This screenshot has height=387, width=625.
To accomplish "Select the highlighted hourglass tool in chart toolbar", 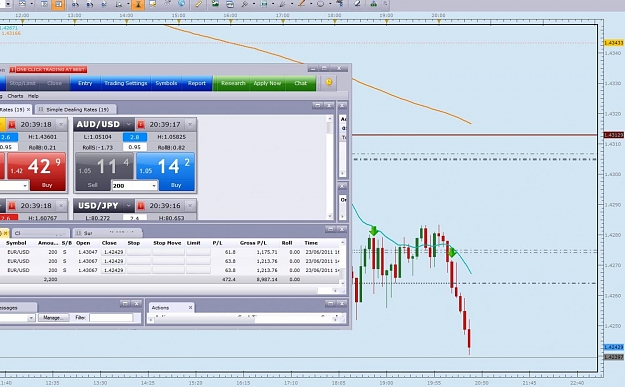I will (x=138, y=4).
